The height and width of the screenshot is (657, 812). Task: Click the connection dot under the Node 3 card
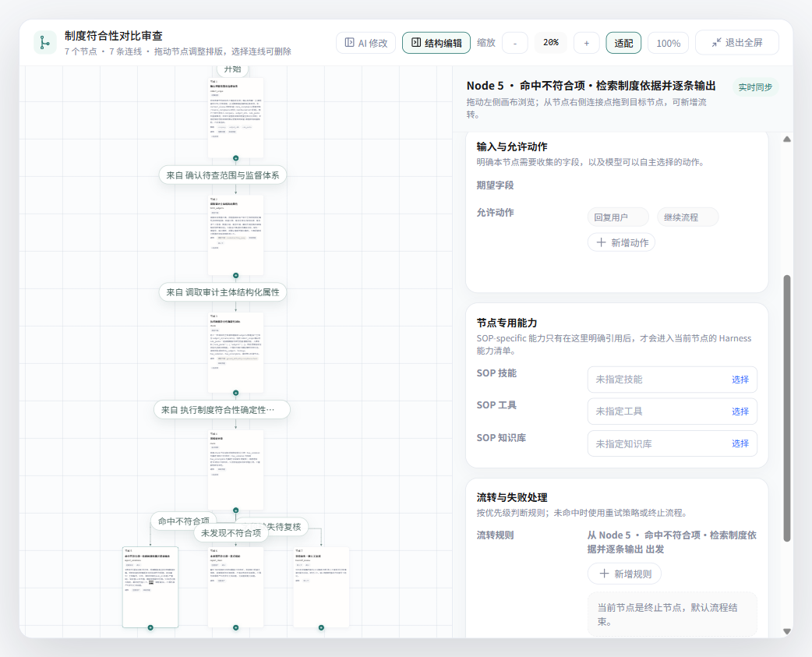click(x=235, y=393)
